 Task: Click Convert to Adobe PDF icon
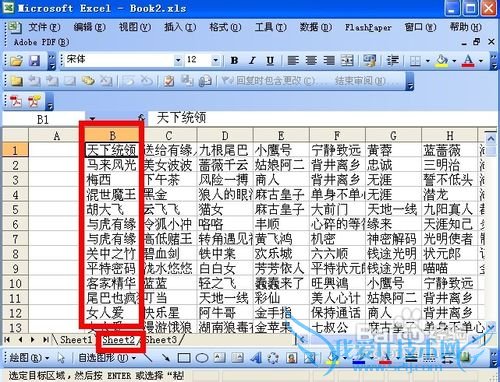pyautogui.click(x=16, y=101)
